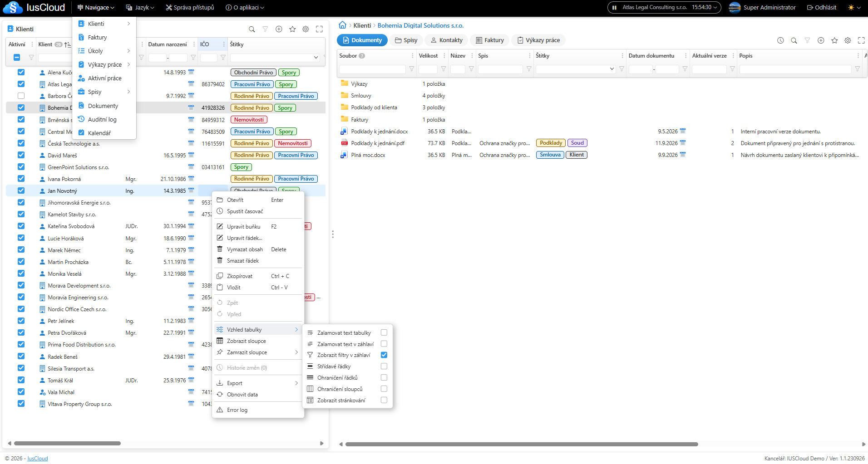The height and width of the screenshot is (464, 868).
Task: Click Popis filter input field
Action: [795, 69]
